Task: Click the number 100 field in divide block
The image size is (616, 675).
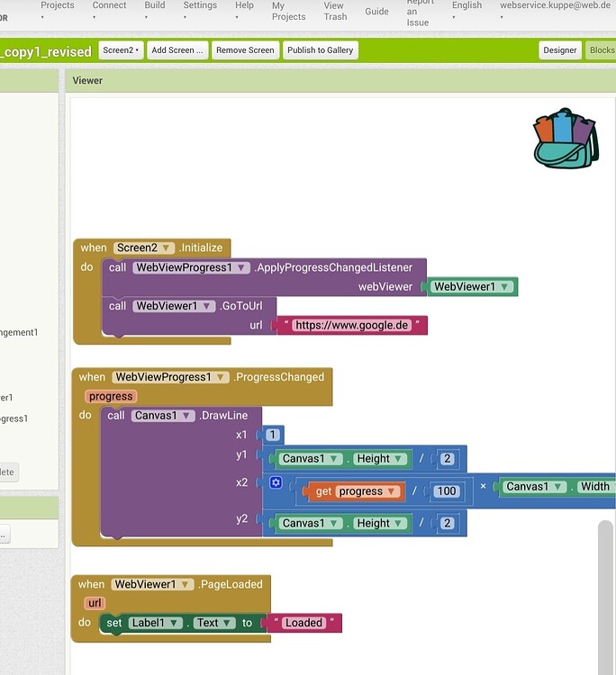Action: click(447, 491)
